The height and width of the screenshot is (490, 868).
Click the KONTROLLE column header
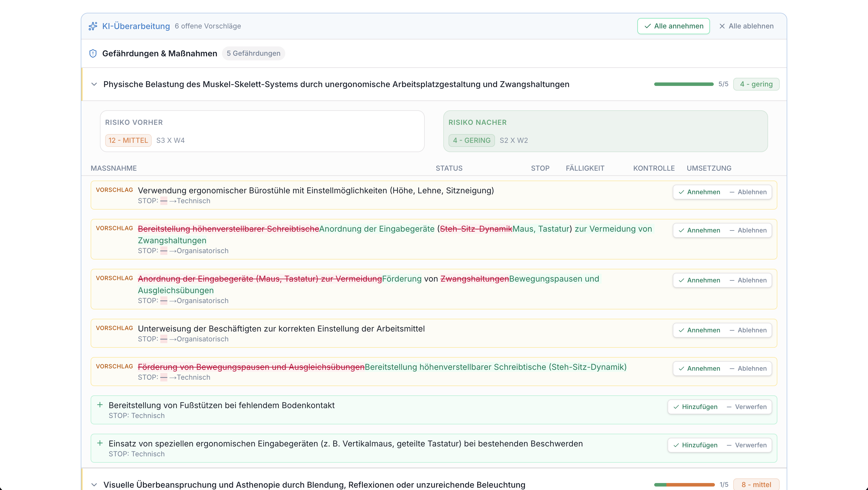pos(654,168)
